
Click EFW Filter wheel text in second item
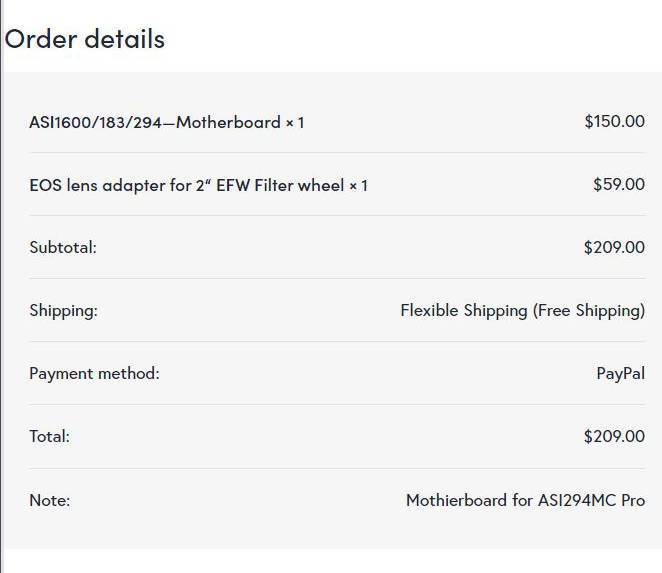point(280,185)
